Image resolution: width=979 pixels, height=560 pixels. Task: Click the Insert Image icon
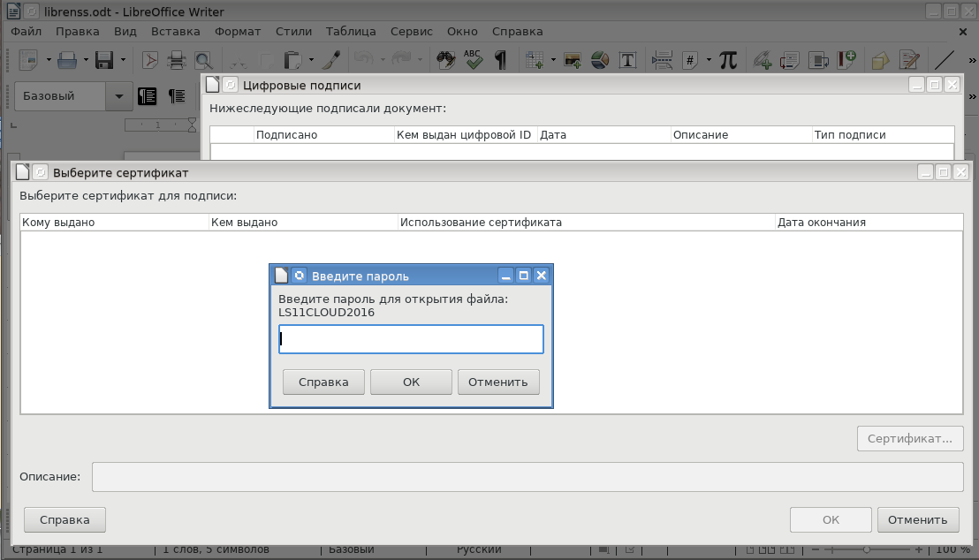pos(573,60)
